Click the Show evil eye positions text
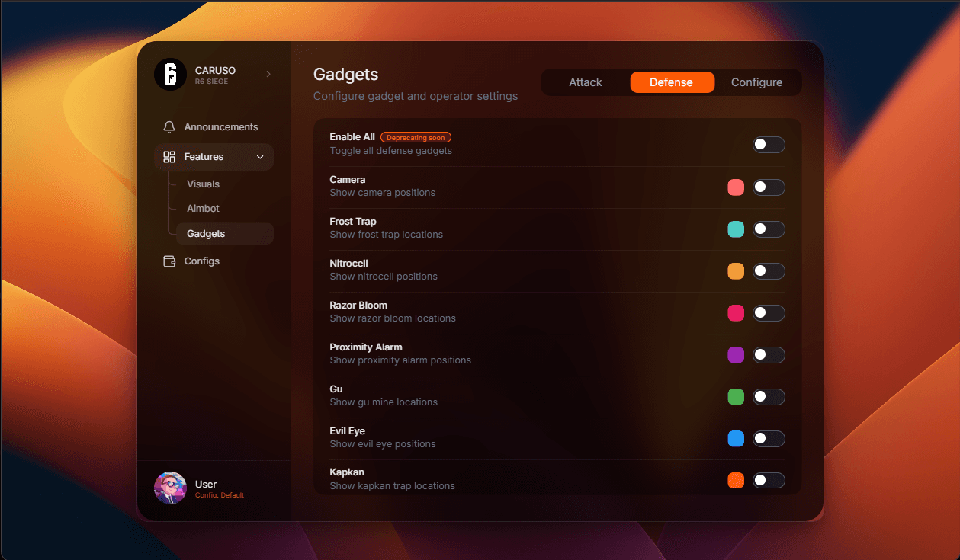Image resolution: width=960 pixels, height=560 pixels. pyautogui.click(x=383, y=444)
